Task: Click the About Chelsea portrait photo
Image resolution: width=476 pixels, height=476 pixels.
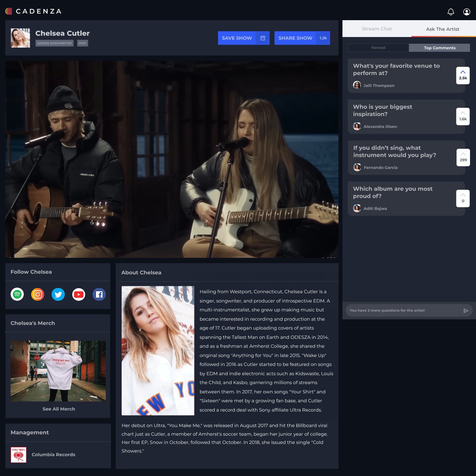Action: pos(158,351)
